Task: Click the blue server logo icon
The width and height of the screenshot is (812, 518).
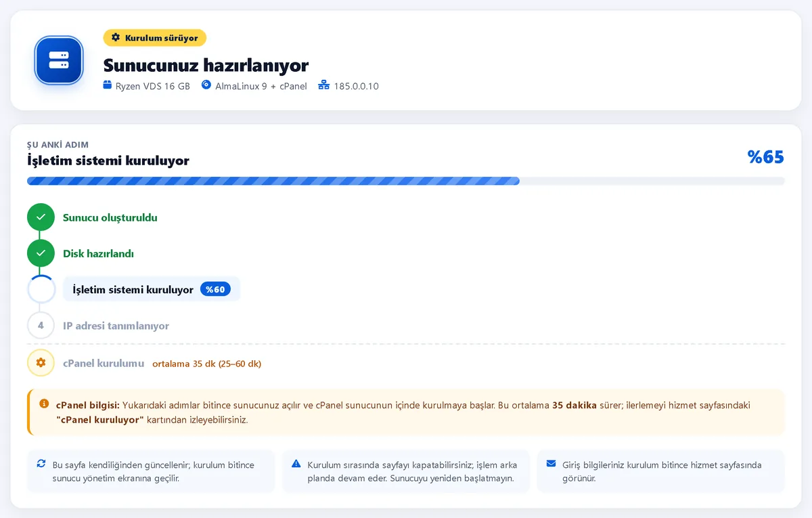Action: click(59, 60)
